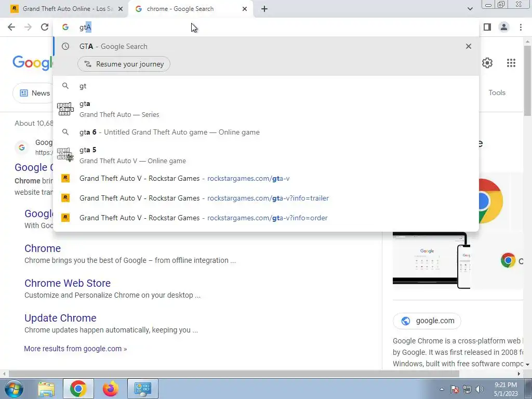The image size is (532, 399).
Task: Open Windows Explorer from taskbar
Action: click(x=46, y=389)
